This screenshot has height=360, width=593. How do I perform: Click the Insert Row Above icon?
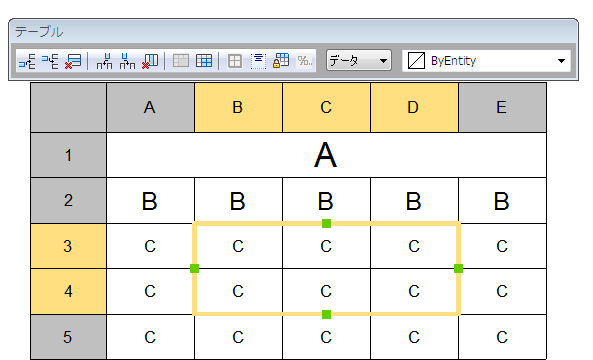pyautogui.click(x=27, y=61)
